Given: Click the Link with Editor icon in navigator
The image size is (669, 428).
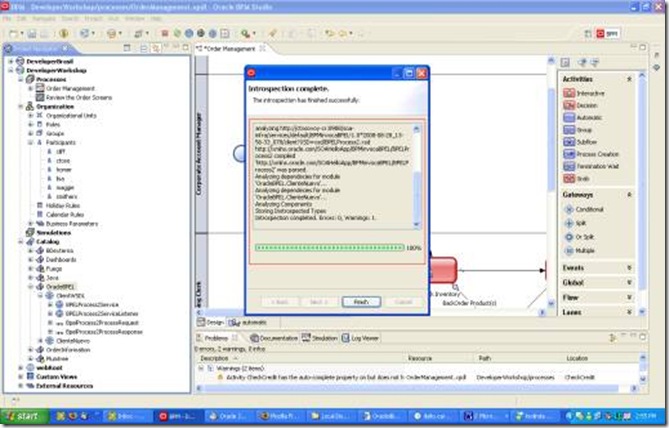Looking at the screenshot, I should pyautogui.click(x=156, y=48).
